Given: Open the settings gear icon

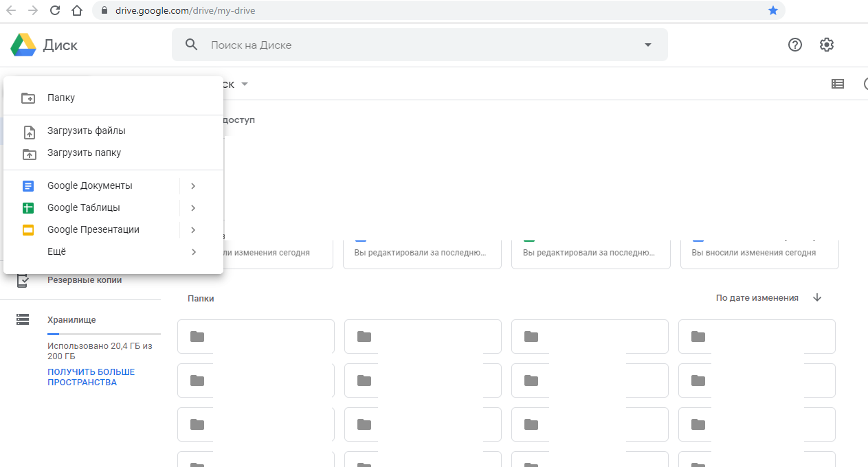Looking at the screenshot, I should tap(826, 45).
